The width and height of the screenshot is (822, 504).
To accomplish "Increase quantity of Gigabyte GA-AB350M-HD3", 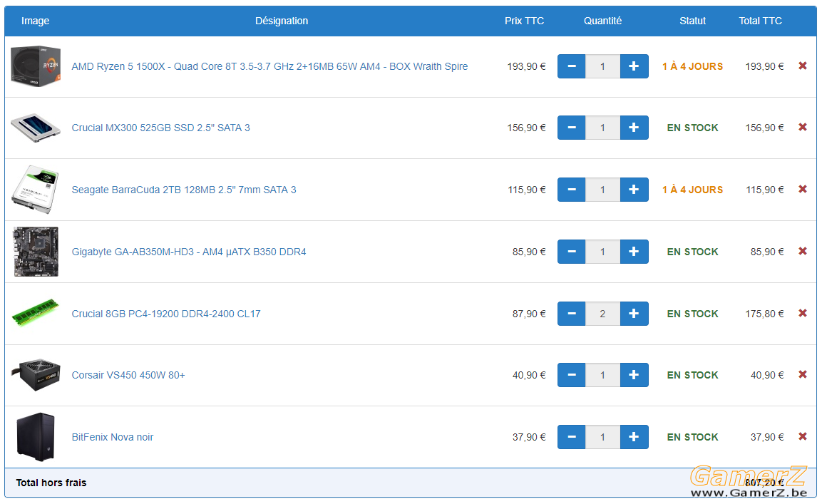I will [x=634, y=252].
